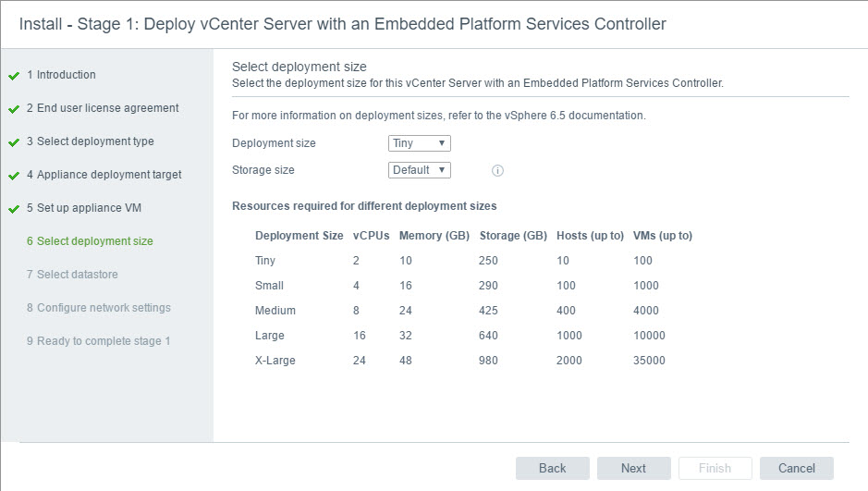Image resolution: width=868 pixels, height=491 pixels.
Task: Click the checkmark beside Set up appliance VM
Action: pos(14,209)
